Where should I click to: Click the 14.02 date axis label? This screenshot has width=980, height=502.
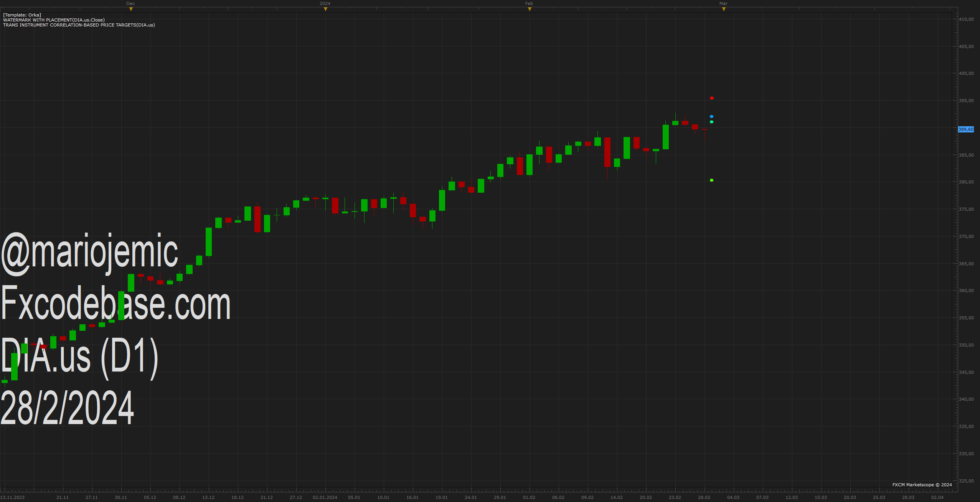click(617, 497)
